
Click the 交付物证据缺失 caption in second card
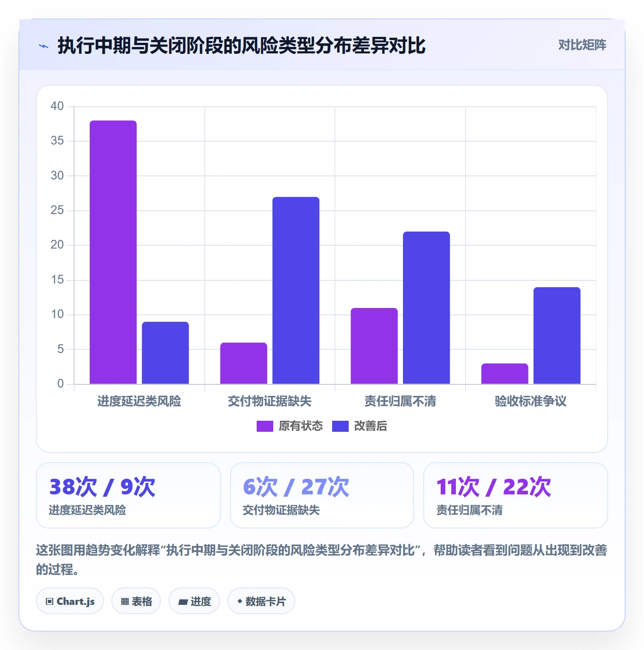tap(281, 510)
